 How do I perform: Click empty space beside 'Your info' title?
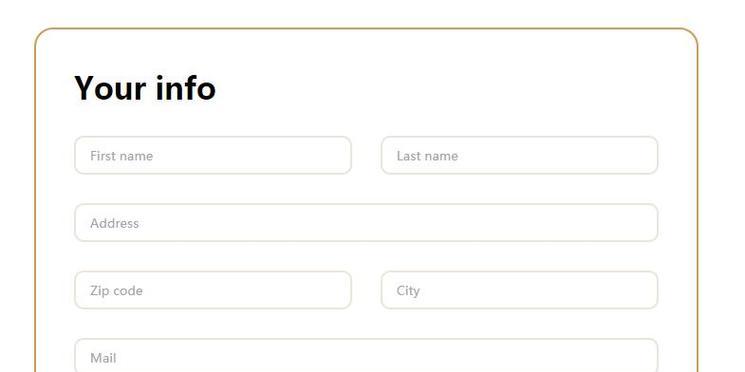tap(428, 88)
